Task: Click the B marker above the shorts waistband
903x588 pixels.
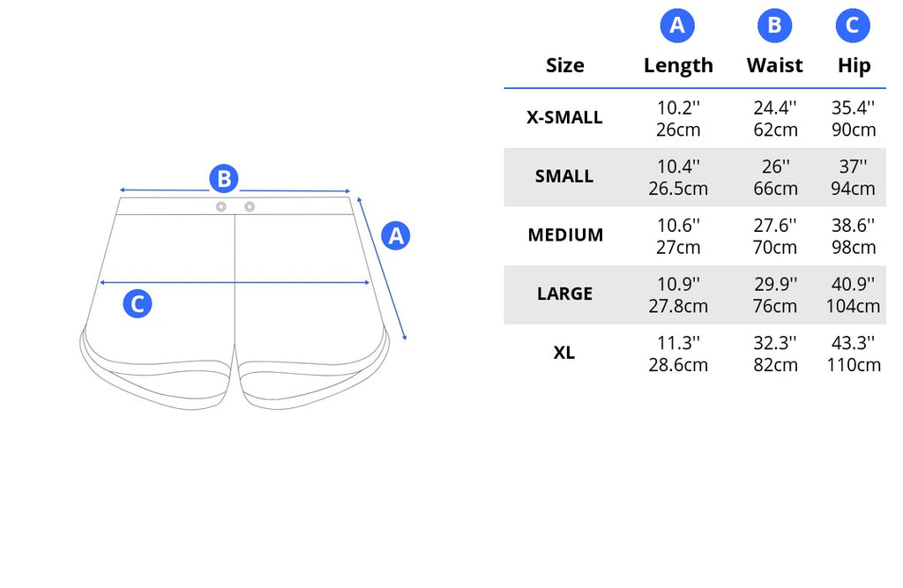Action: coord(224,179)
